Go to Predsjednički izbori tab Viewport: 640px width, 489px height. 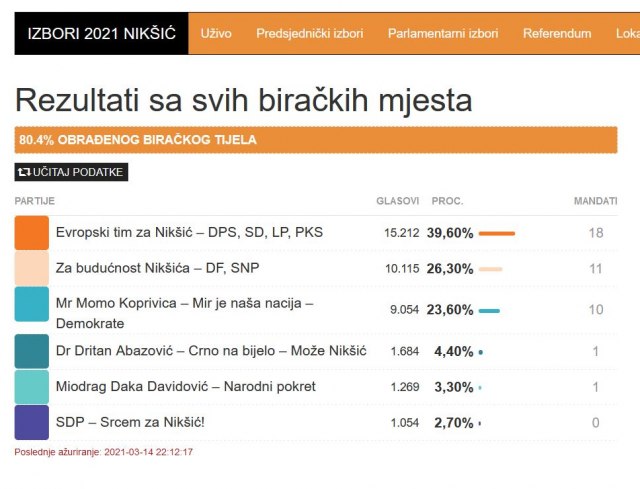309,34
